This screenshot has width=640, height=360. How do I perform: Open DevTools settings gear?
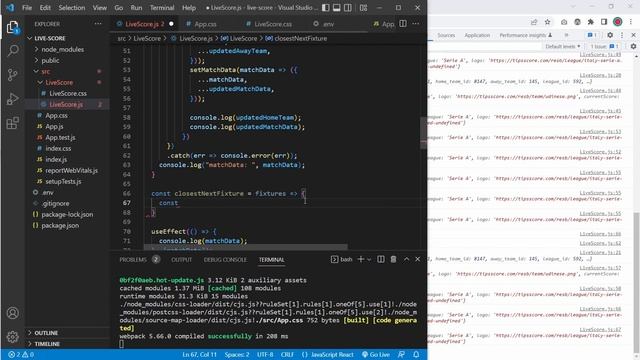pos(610,36)
